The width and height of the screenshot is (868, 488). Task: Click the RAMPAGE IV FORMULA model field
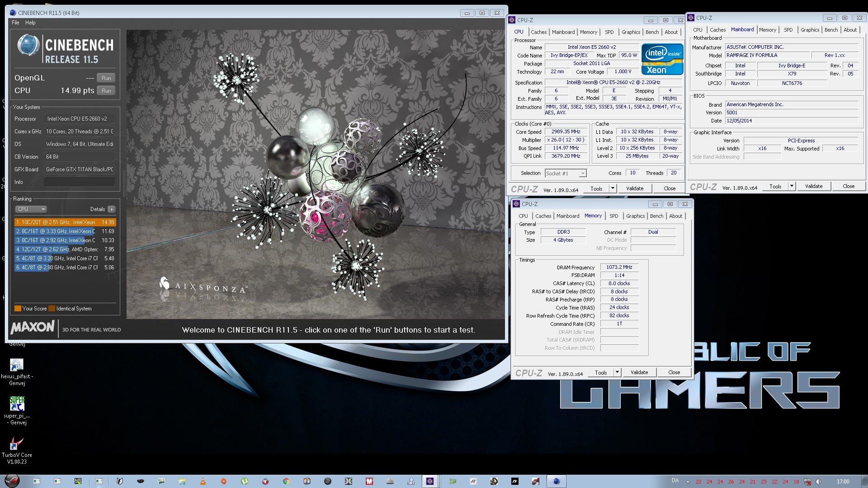click(768, 55)
